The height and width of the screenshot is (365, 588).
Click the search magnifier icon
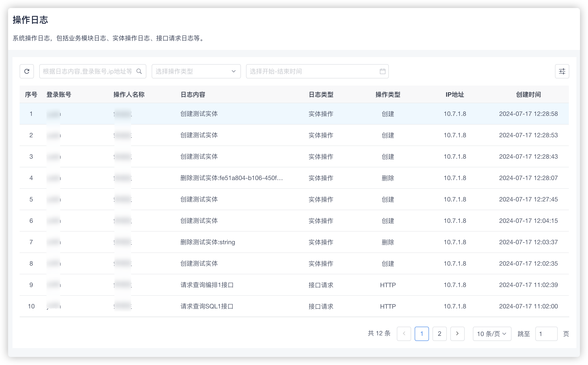(x=139, y=71)
